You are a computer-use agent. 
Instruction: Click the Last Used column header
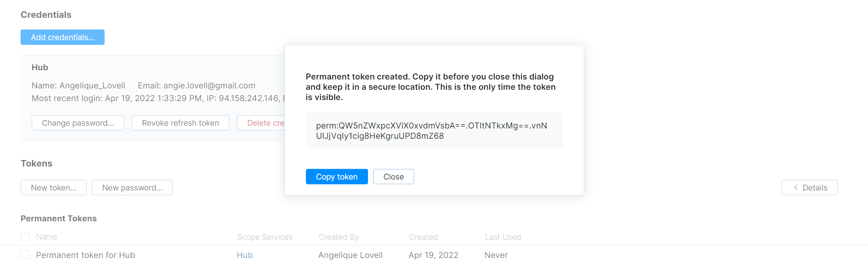click(503, 237)
